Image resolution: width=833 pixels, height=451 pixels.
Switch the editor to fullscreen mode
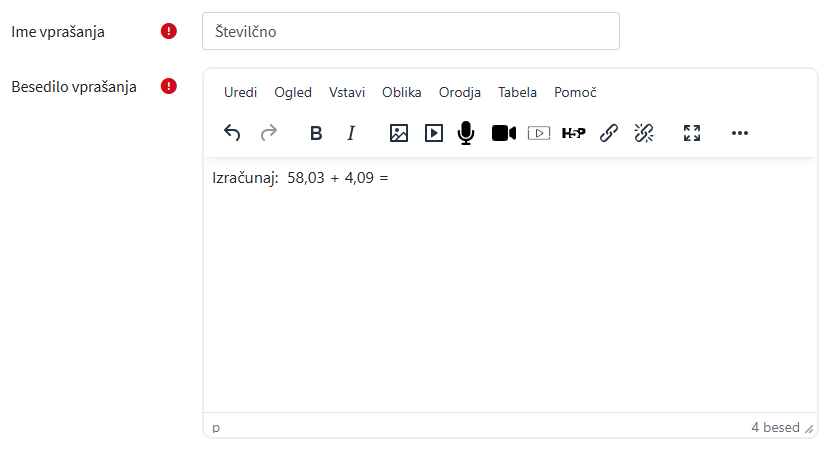click(x=692, y=133)
